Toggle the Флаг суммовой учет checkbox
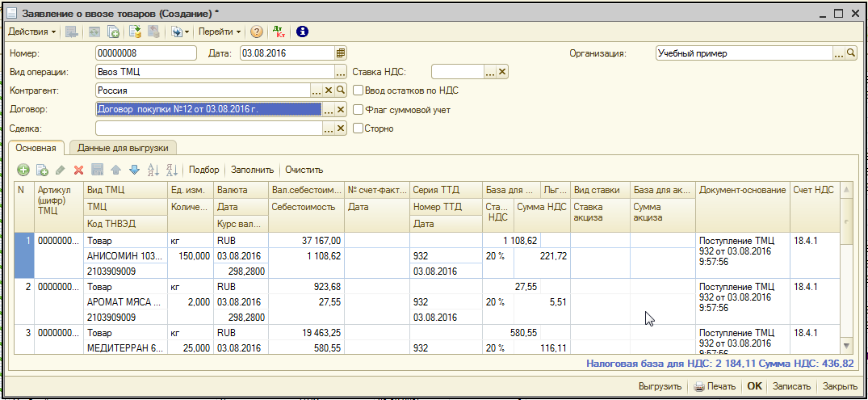Screen dimensions: 868x400 coord(359,110)
